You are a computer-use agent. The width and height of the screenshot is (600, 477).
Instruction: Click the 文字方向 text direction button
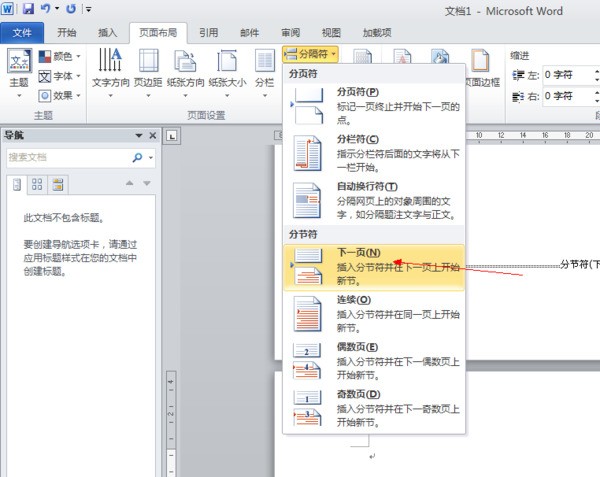tap(111, 73)
